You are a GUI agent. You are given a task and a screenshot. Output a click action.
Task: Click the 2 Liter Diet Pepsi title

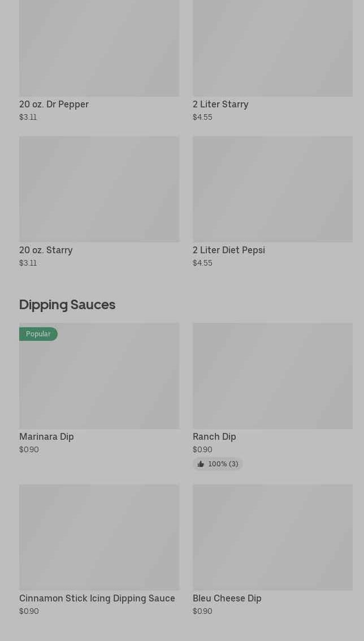pyautogui.click(x=228, y=250)
